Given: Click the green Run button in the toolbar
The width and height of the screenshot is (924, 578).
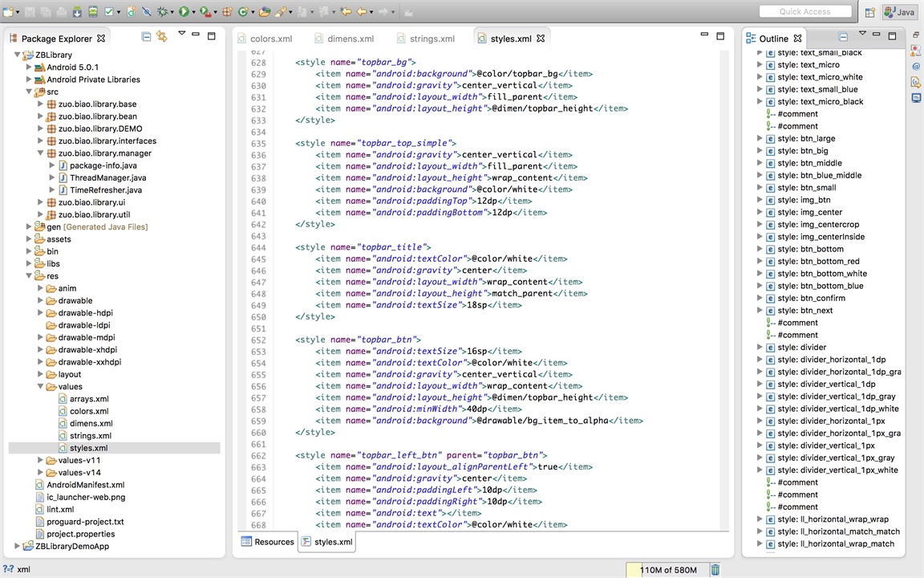Looking at the screenshot, I should pyautogui.click(x=184, y=12).
